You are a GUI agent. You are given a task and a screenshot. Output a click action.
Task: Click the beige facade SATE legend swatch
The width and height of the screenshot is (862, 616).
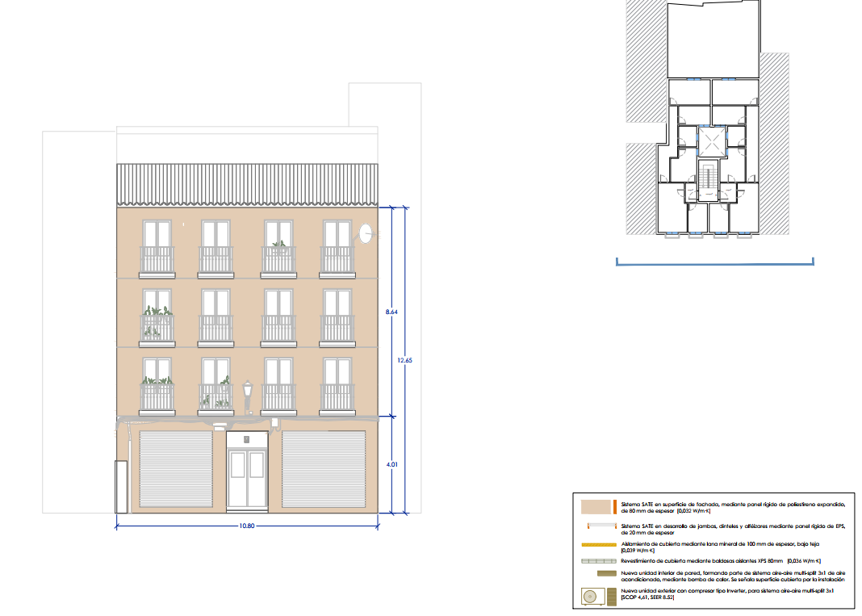coord(597,506)
